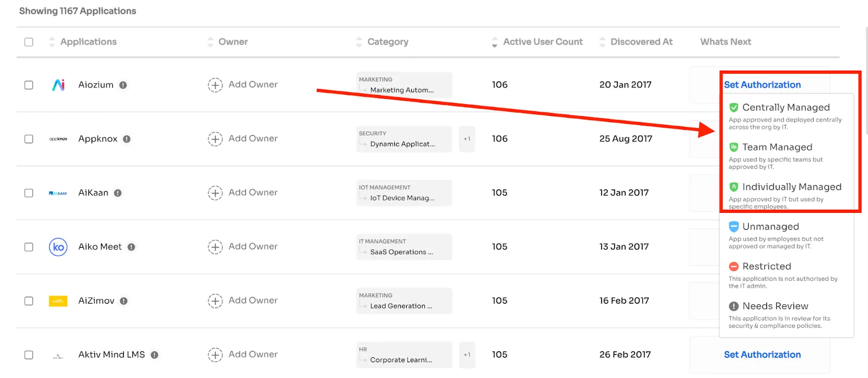
Task: Click the AiKaan app logo
Action: click(58, 193)
